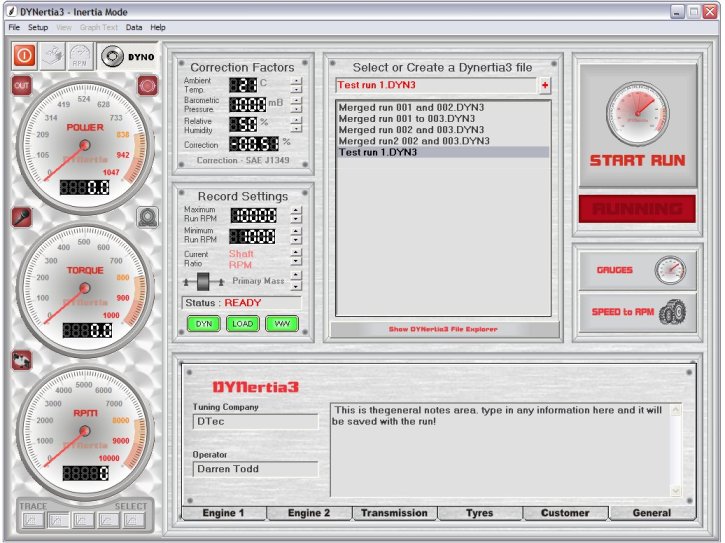Click the red OUT icon beside Power gauge
This screenshot has width=725, height=543.
pyautogui.click(x=21, y=85)
